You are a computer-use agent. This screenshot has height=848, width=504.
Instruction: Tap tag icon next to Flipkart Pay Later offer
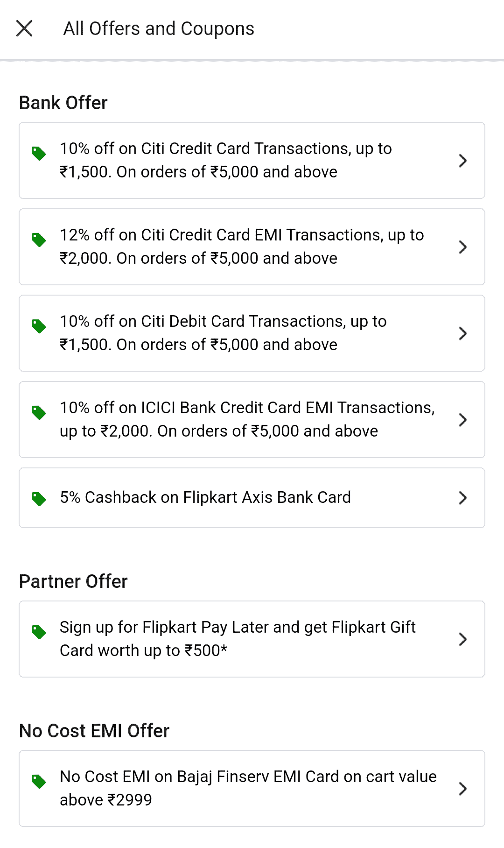pyautogui.click(x=39, y=632)
